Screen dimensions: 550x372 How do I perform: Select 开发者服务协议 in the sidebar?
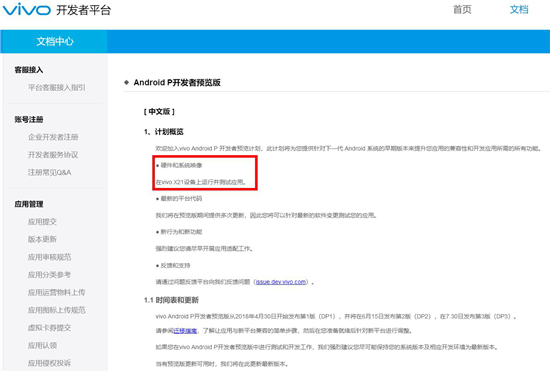click(x=53, y=155)
